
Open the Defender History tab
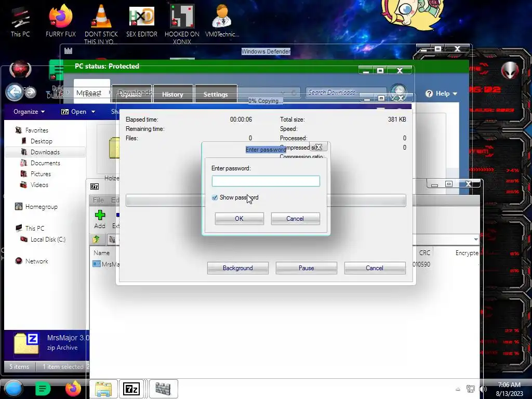pos(172,95)
